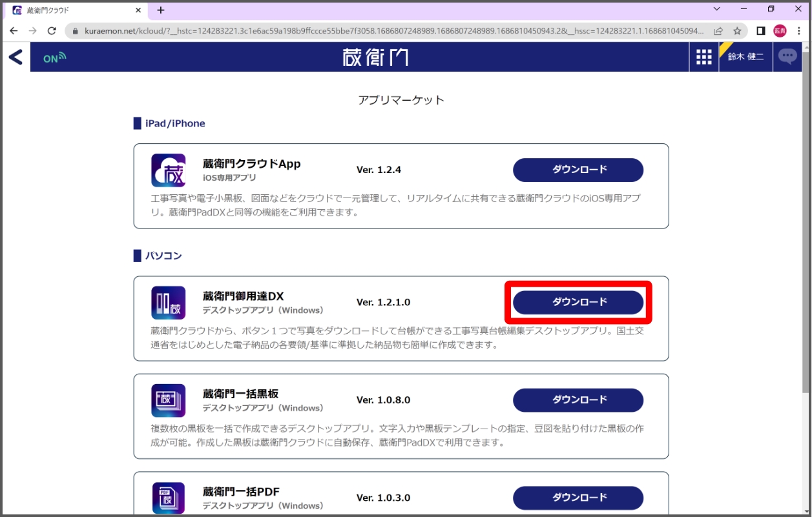Click the back chevron in the site header
Viewport: 812px width, 517px height.
point(16,57)
